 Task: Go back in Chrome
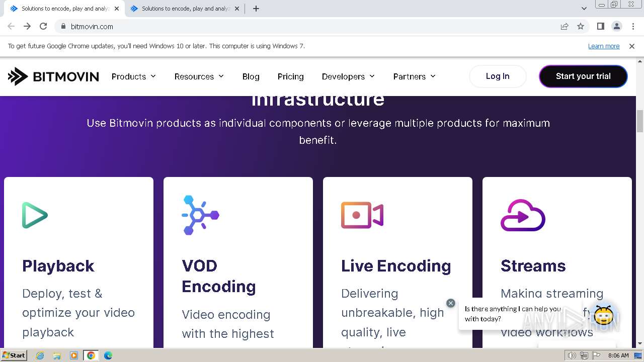coord(11,26)
